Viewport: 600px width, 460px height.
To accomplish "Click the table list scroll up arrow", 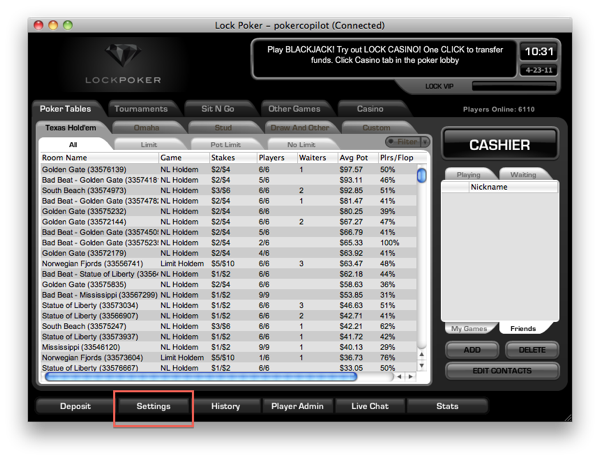I will (421, 354).
